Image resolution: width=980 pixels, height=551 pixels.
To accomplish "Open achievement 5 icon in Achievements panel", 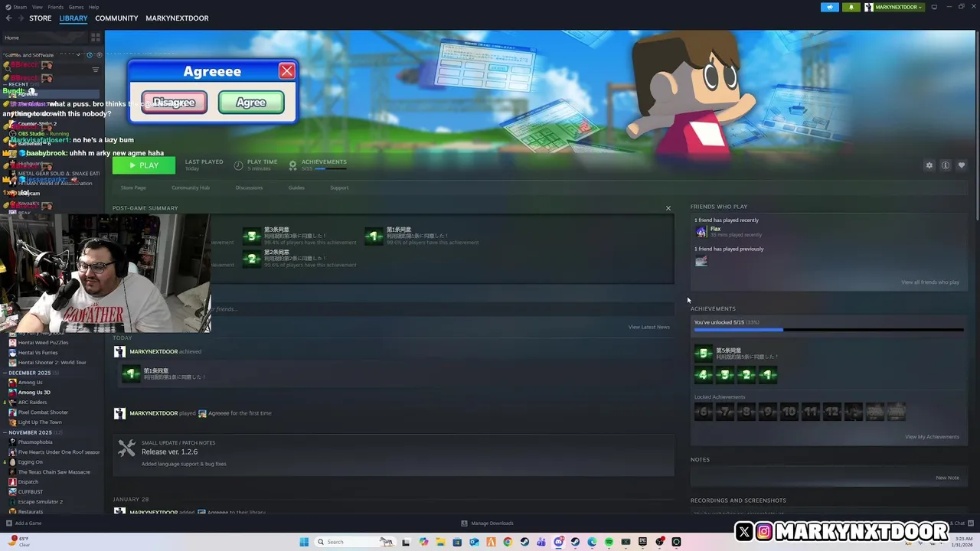I will pos(704,354).
